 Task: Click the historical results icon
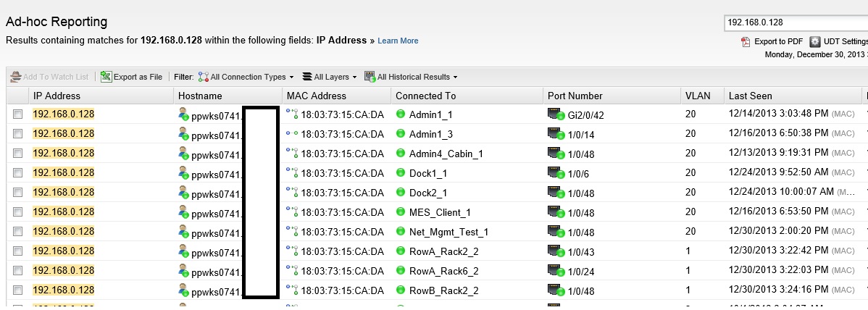[x=370, y=77]
